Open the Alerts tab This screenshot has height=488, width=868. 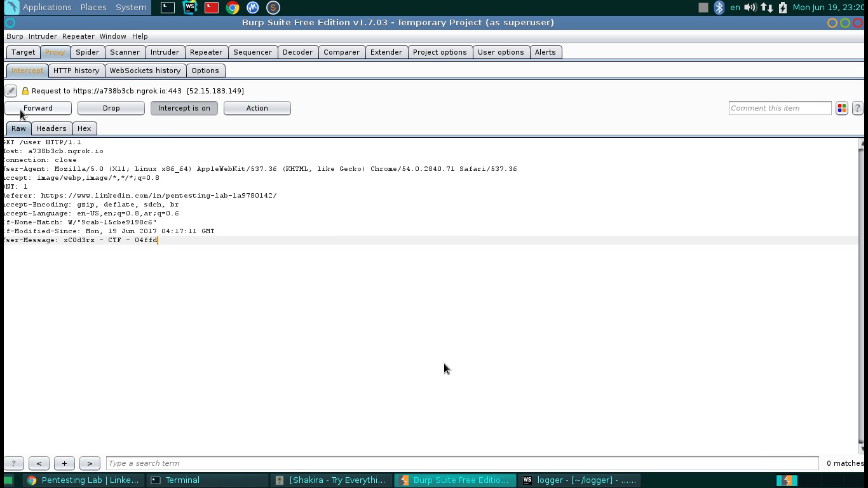(x=545, y=52)
